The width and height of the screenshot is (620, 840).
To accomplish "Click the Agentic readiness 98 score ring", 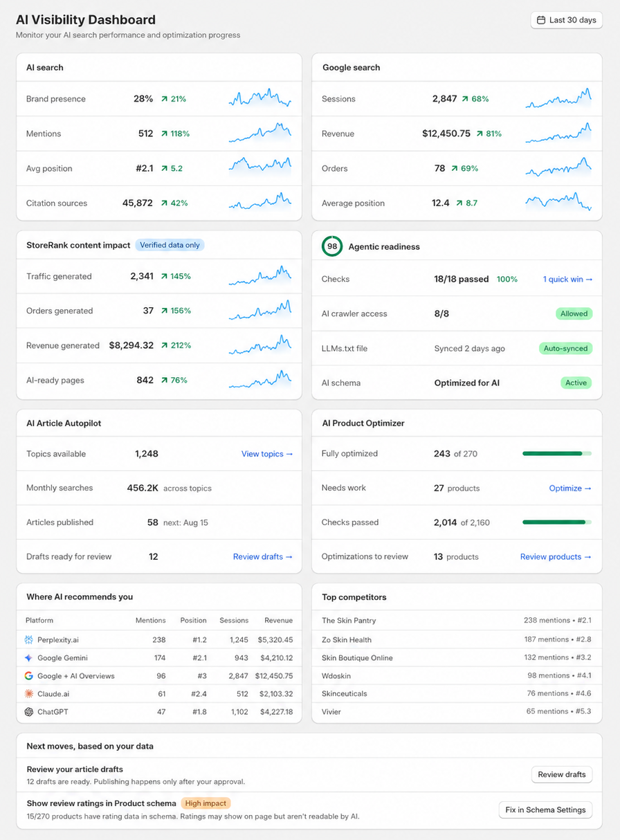I will coord(332,246).
